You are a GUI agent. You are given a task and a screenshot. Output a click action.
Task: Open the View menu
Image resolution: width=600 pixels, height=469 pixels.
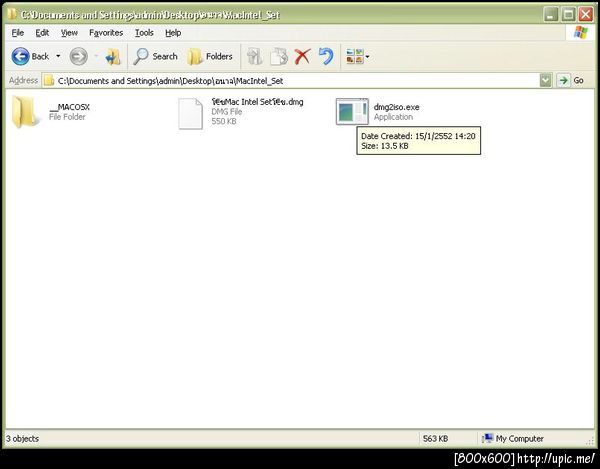tap(69, 33)
